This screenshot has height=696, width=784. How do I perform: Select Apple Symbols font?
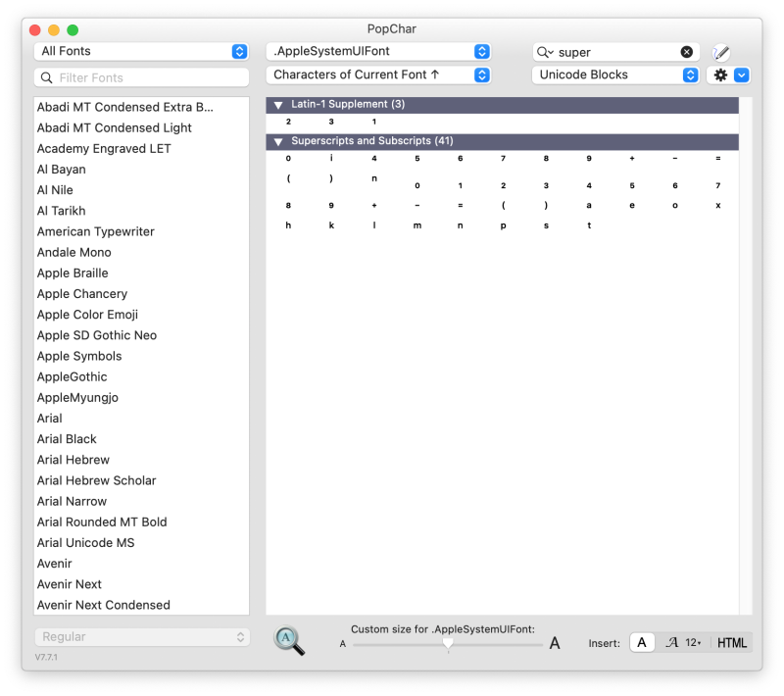pyautogui.click(x=142, y=356)
